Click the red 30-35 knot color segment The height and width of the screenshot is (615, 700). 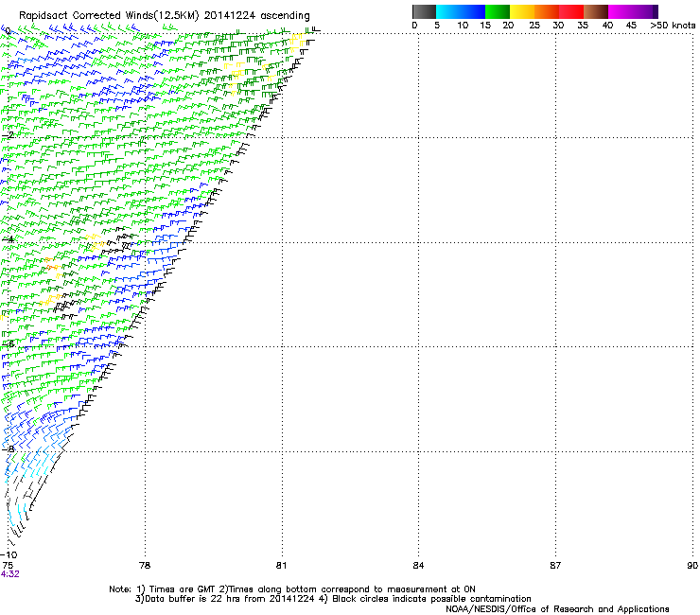pos(571,11)
